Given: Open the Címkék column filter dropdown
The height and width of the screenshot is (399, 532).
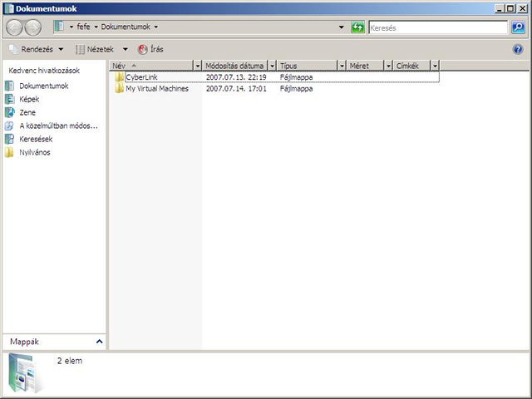Looking at the screenshot, I should [435, 66].
